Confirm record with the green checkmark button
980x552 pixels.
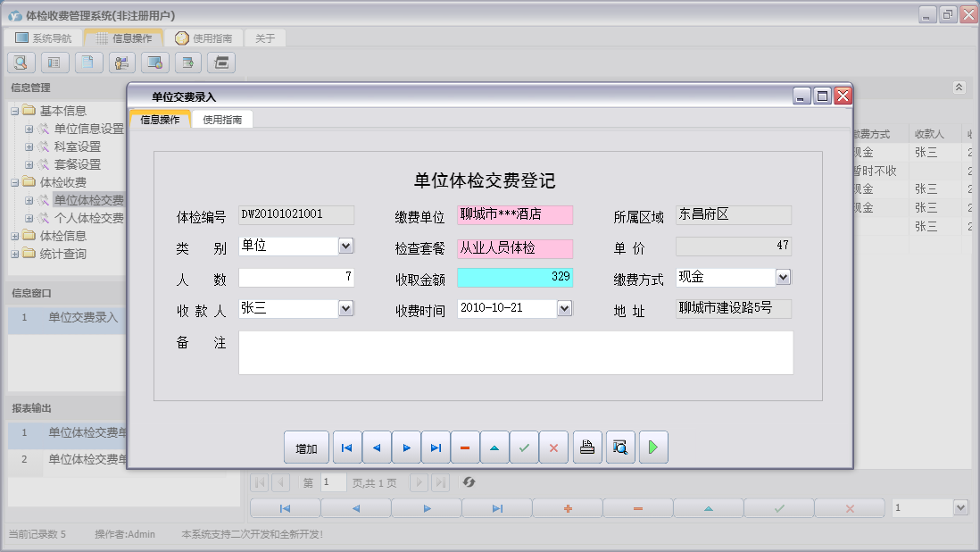click(525, 447)
